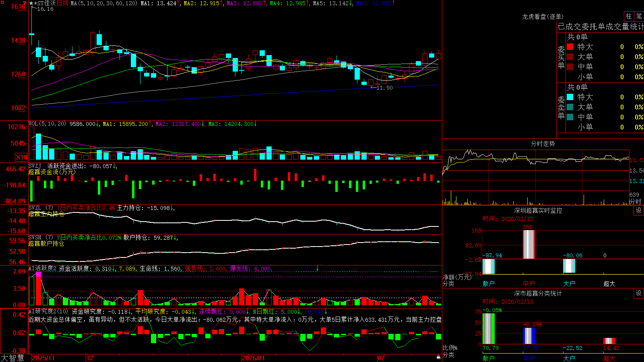Click the 大智慧 logo at bottom left
Image resolution: width=644 pixels, height=362 pixels.
[x=12, y=358]
